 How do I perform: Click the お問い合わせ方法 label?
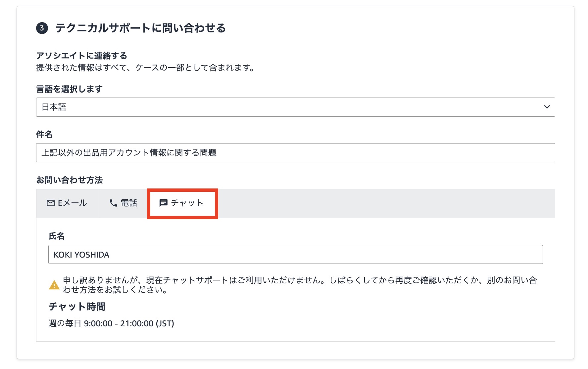pyautogui.click(x=69, y=180)
